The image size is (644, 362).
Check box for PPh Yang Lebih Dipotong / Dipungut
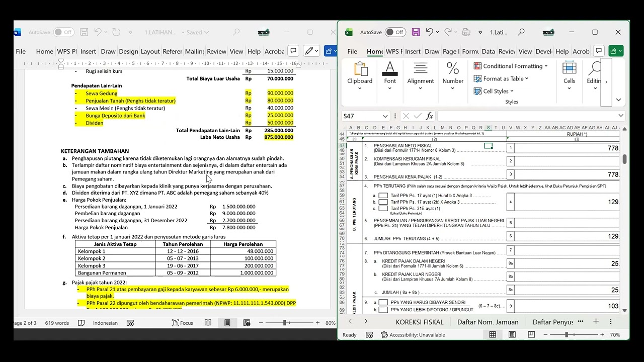[x=383, y=309]
